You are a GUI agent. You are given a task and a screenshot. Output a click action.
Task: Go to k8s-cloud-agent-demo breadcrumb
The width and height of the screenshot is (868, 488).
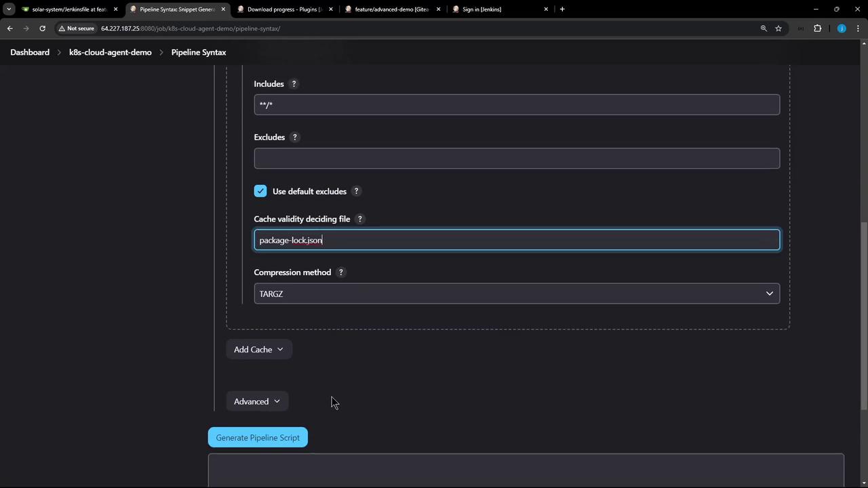[x=111, y=52]
